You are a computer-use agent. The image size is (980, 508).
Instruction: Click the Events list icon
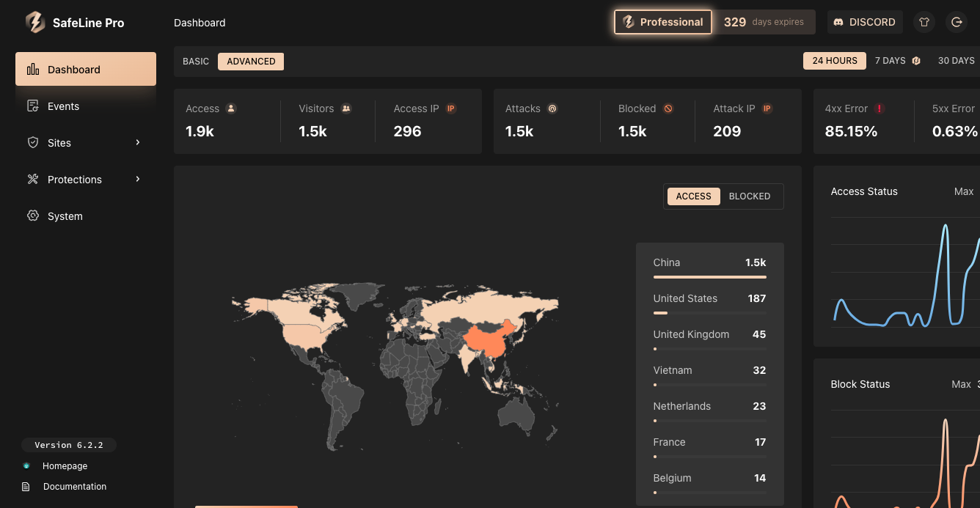point(33,106)
